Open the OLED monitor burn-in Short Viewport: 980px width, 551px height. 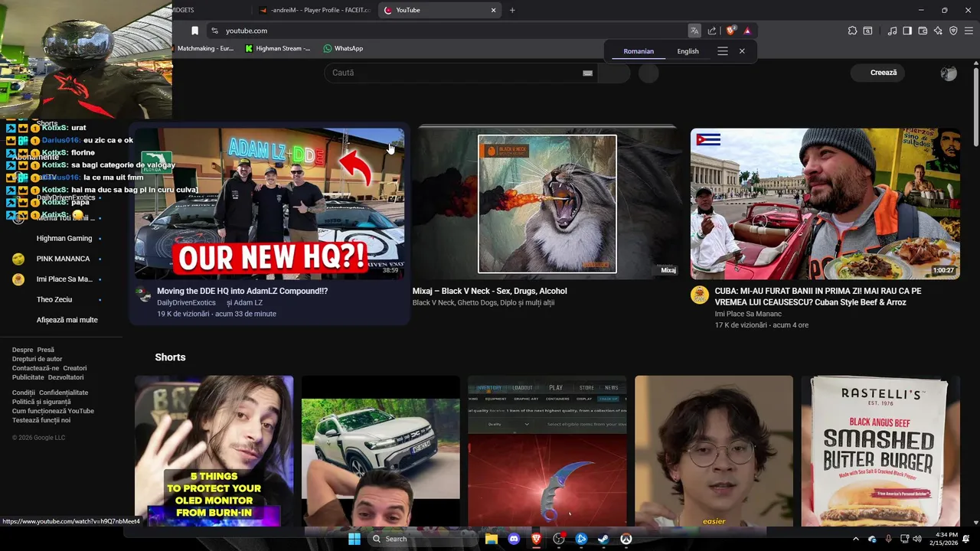tap(214, 450)
